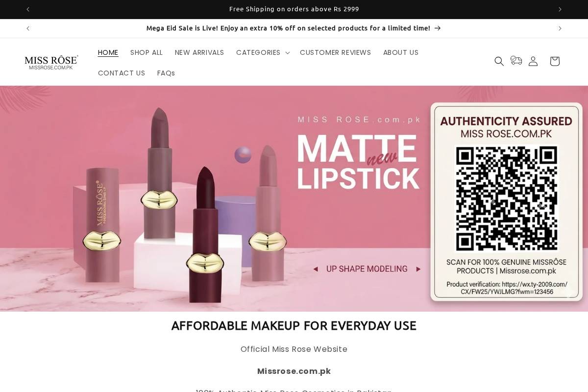Open the FAQs menu item
The height and width of the screenshot is (392, 588).
point(166,73)
